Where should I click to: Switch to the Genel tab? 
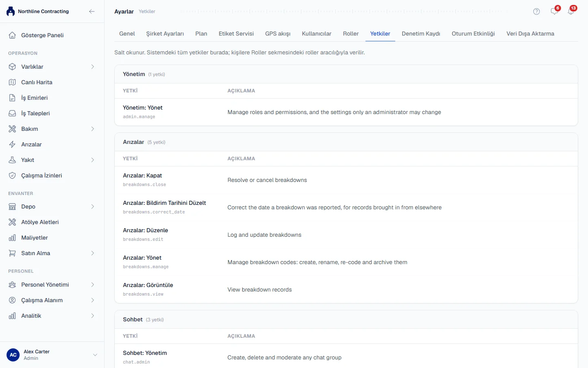[127, 34]
